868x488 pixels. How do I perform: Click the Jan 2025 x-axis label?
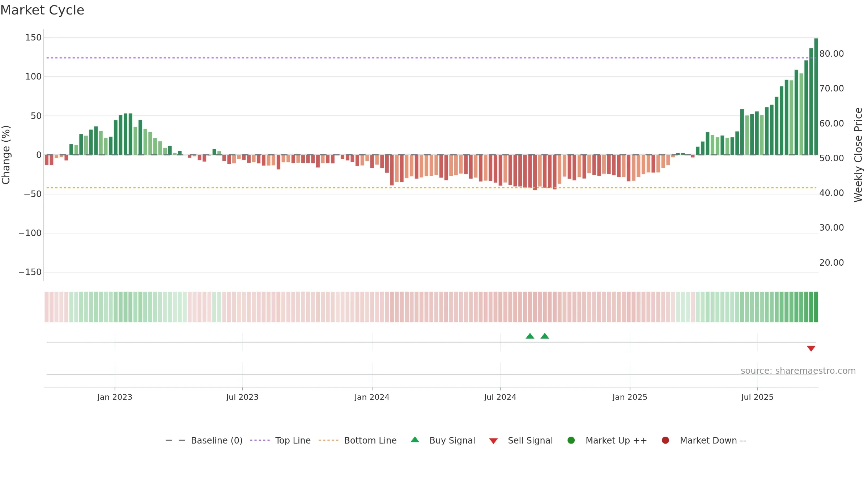[x=630, y=397]
